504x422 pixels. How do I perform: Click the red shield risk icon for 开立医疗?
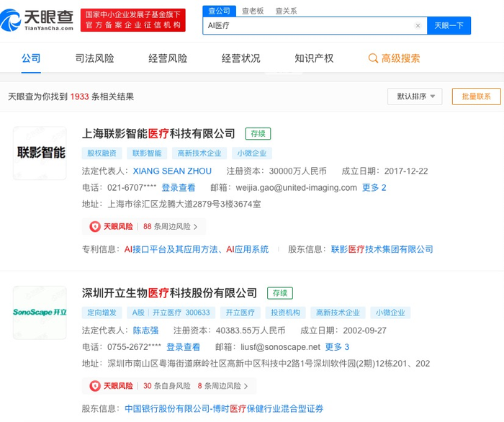[95, 386]
